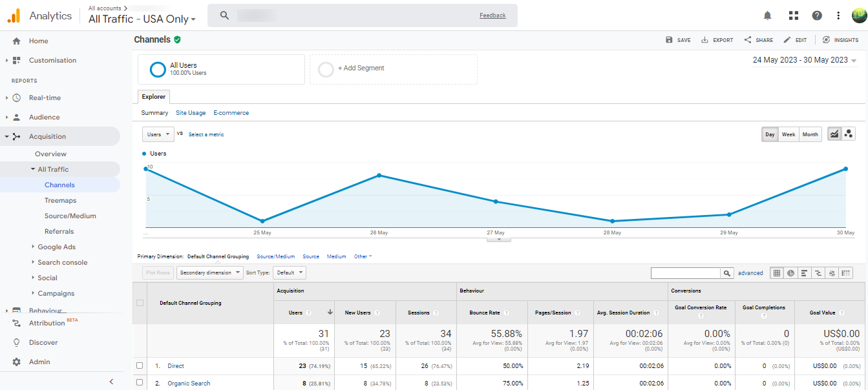Set chart granularity to Day
Viewport: 868px width, 390px height.
pyautogui.click(x=770, y=134)
